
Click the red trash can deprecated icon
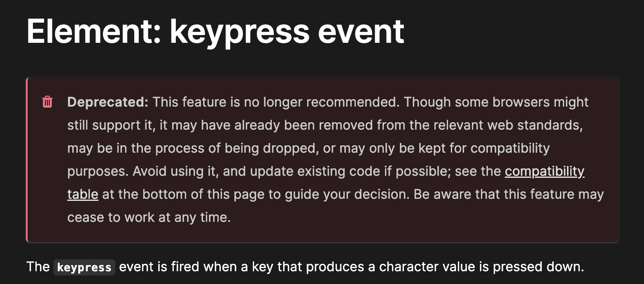[x=48, y=102]
